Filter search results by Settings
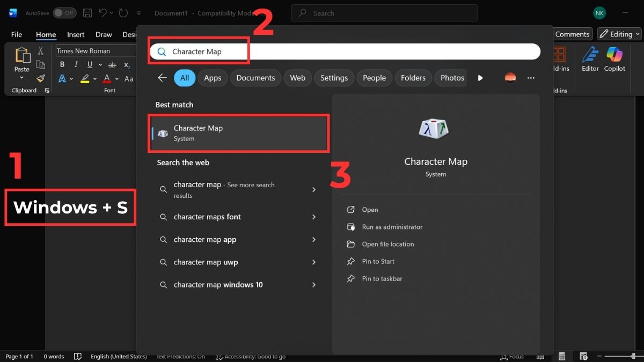 pyautogui.click(x=334, y=78)
